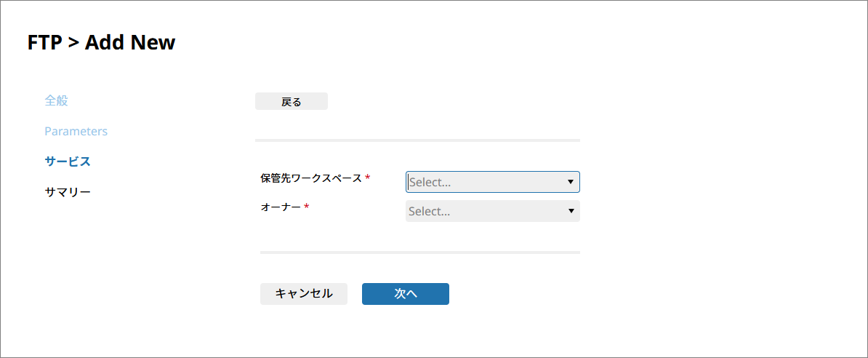This screenshot has height=358, width=868.
Task: Click the divider line above キャンセル
Action: (x=419, y=252)
